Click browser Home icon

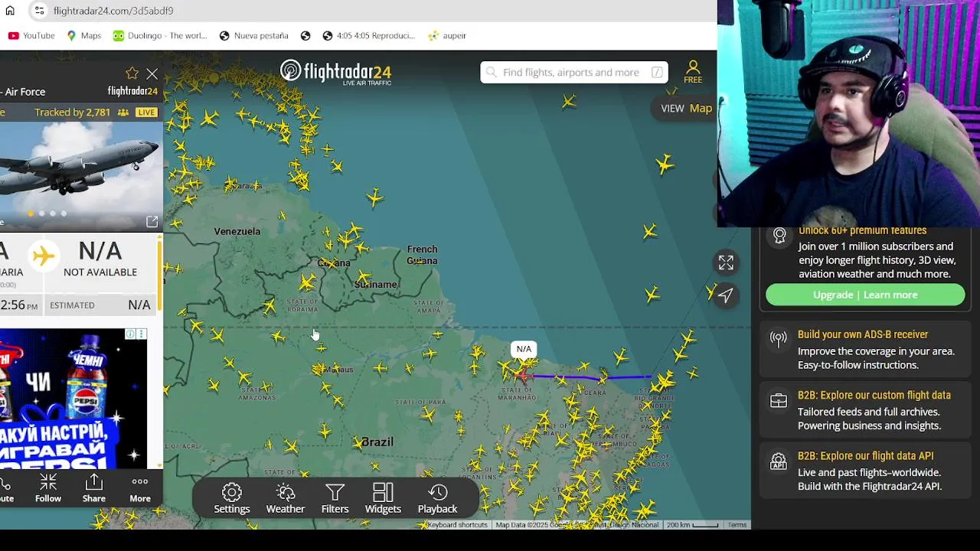coord(10,11)
